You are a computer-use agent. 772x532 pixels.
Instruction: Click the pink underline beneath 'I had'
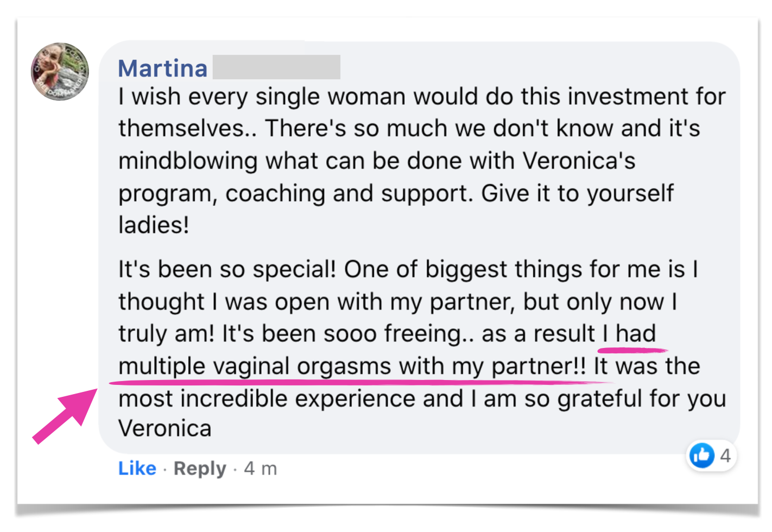click(633, 350)
